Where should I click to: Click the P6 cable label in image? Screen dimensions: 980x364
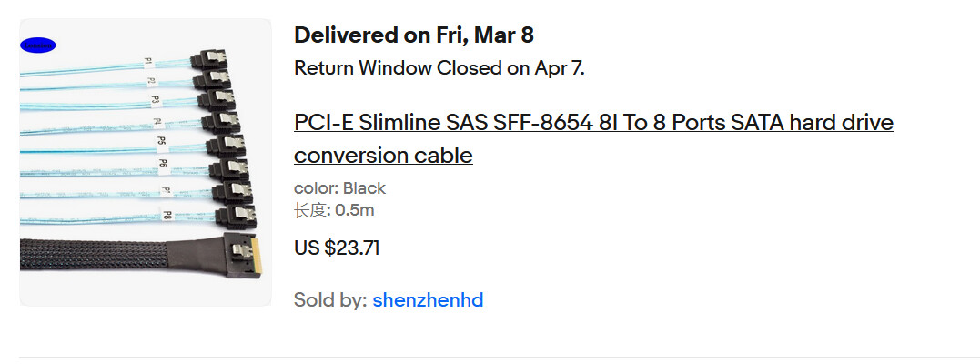click(x=163, y=165)
